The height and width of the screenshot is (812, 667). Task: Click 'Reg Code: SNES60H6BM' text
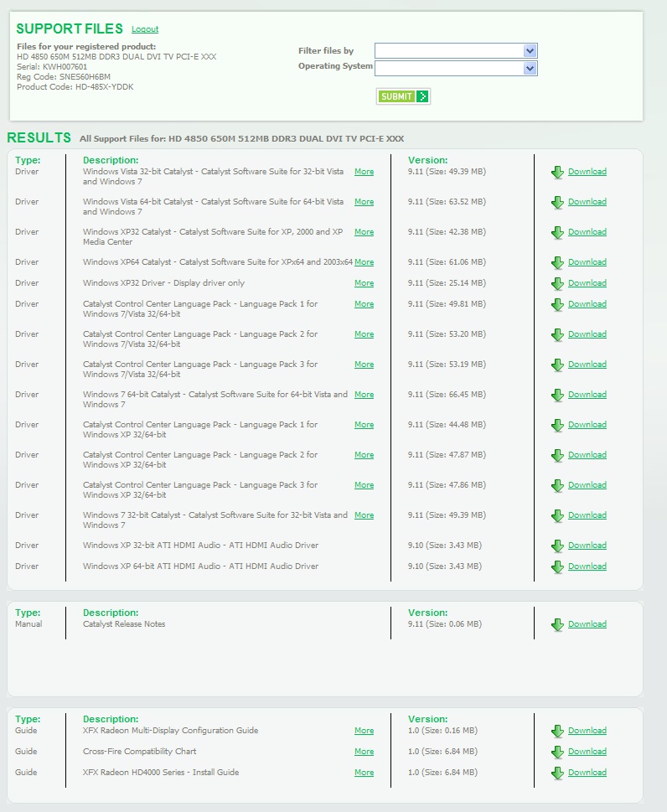(64, 76)
